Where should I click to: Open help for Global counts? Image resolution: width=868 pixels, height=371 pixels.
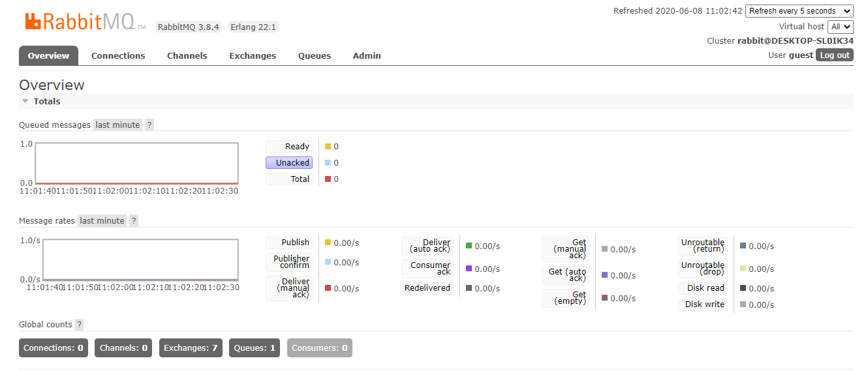pyautogui.click(x=80, y=324)
